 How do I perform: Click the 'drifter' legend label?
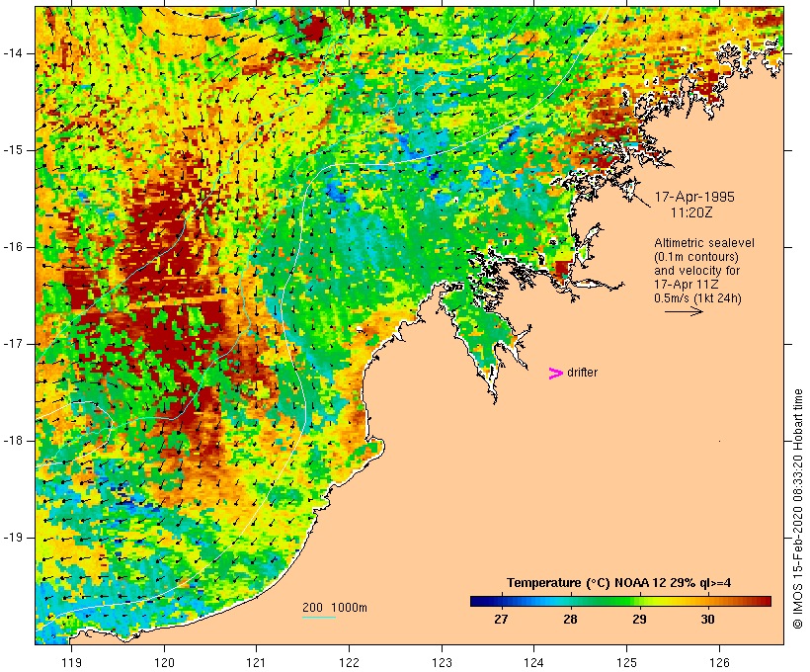[x=582, y=373]
